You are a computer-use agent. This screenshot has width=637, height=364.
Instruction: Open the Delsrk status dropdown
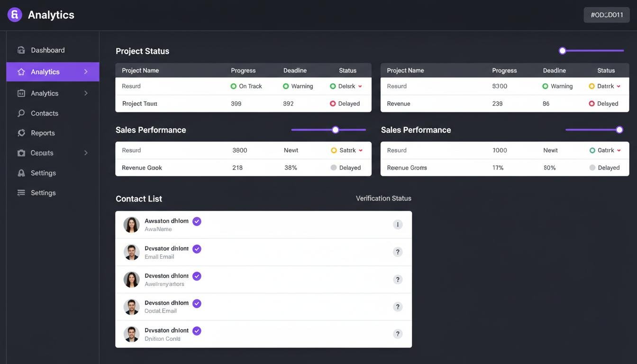(x=360, y=86)
